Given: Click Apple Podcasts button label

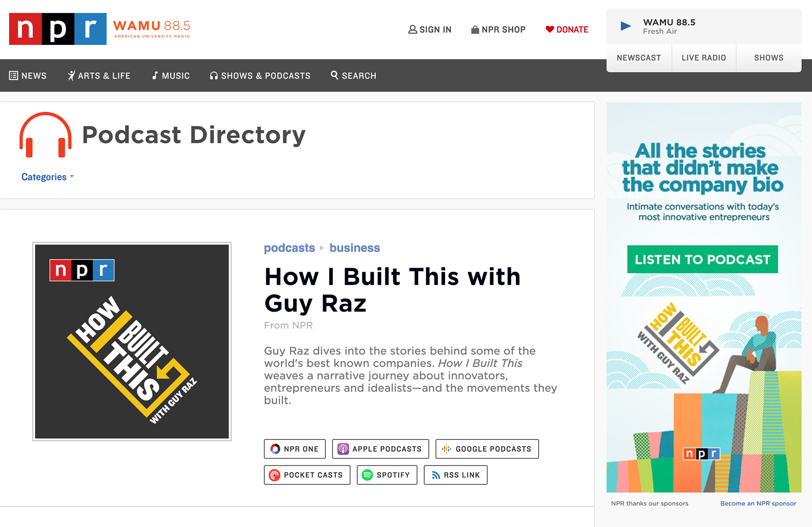Looking at the screenshot, I should [387, 449].
